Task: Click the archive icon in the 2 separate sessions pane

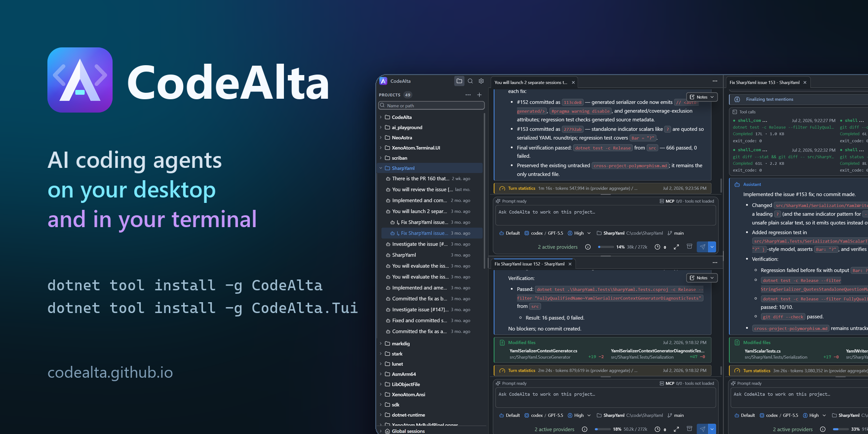Action: click(689, 246)
